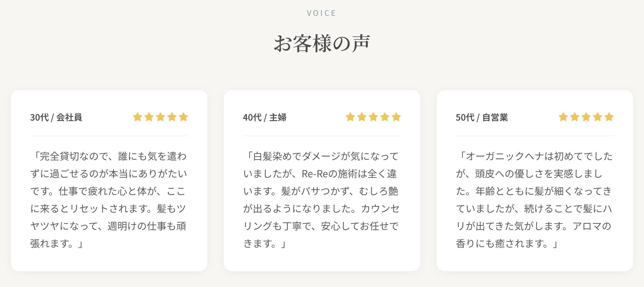
Task: Select the 50代 / 自営業 reviewer label
Action: [x=482, y=118]
